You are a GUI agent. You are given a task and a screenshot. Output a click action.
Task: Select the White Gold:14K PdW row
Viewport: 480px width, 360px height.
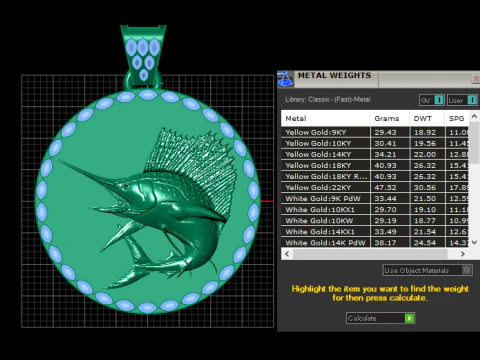[x=375, y=242]
